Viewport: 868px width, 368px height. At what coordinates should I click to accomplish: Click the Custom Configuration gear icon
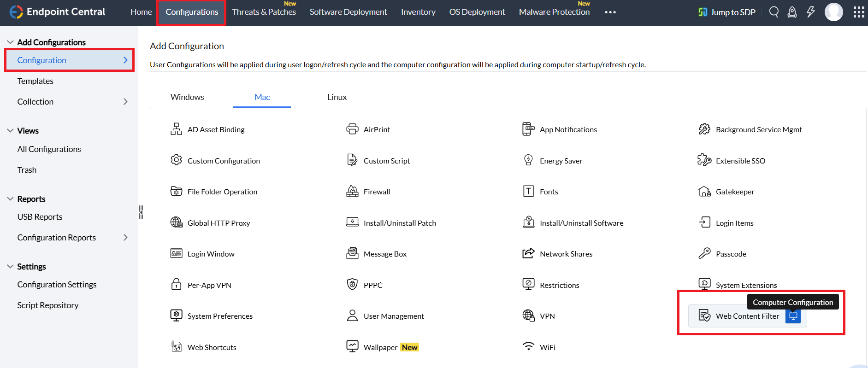point(176,160)
